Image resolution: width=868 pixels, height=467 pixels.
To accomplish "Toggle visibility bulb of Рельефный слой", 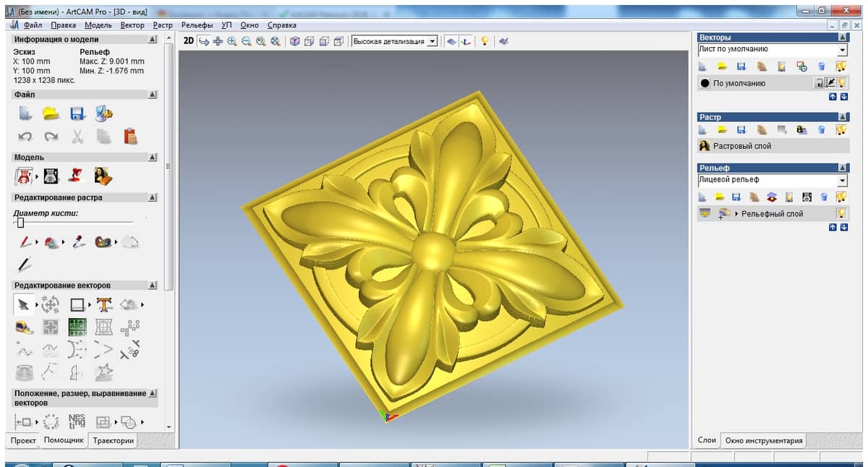I will coord(841,213).
